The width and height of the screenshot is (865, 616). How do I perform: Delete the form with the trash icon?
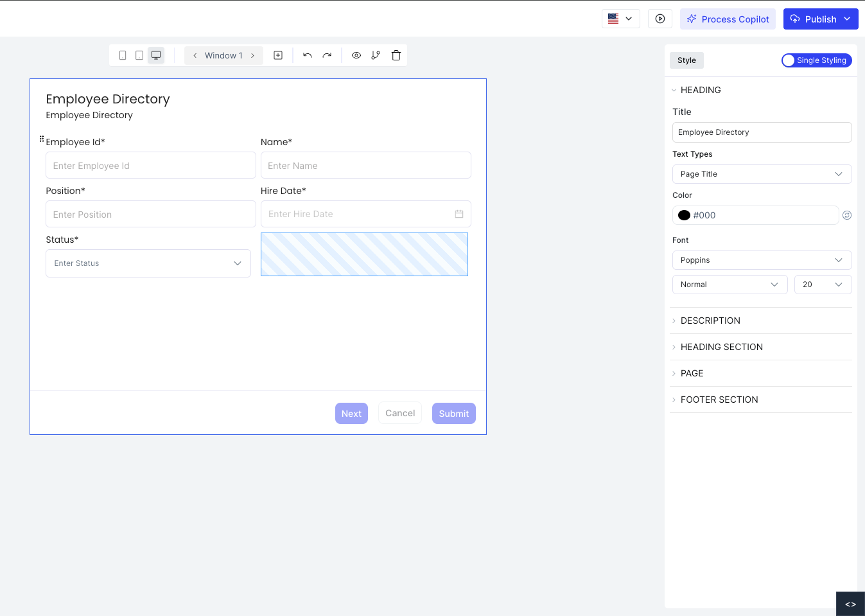click(x=396, y=55)
